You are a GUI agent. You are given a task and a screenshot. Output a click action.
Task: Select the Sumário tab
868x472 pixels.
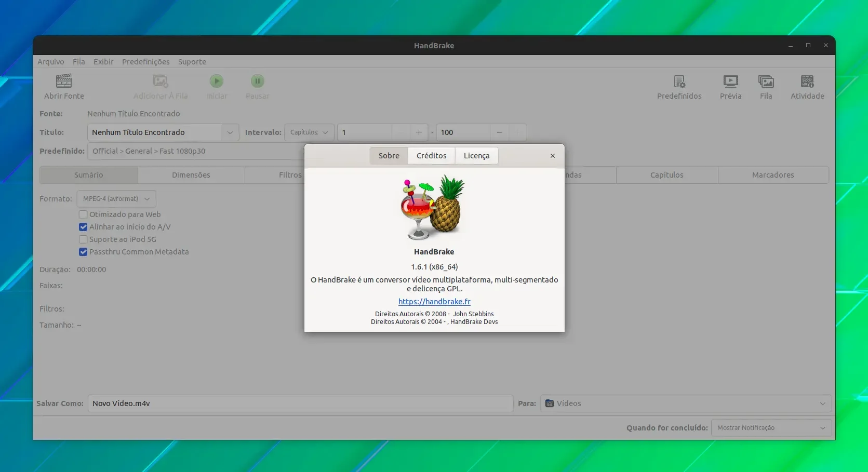[x=89, y=175]
